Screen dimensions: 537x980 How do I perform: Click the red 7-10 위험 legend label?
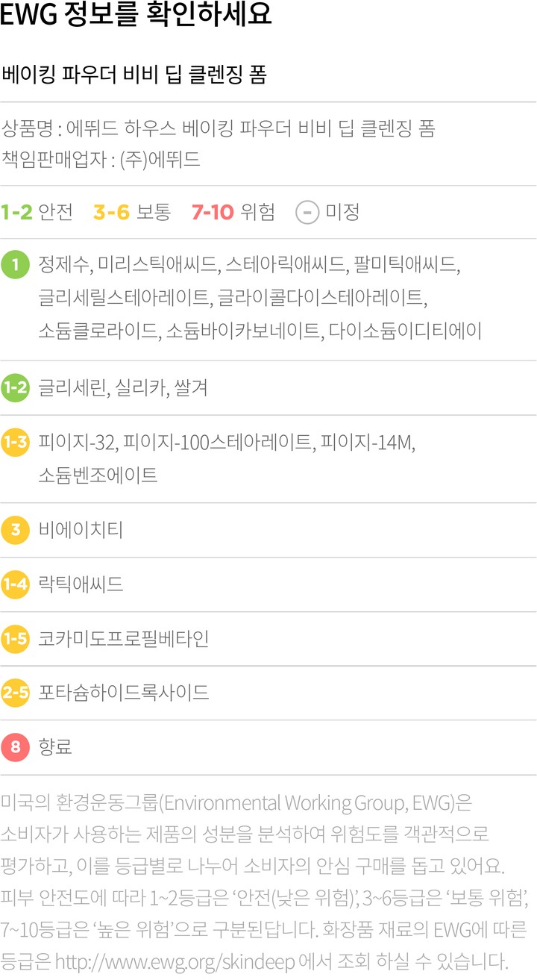(233, 213)
